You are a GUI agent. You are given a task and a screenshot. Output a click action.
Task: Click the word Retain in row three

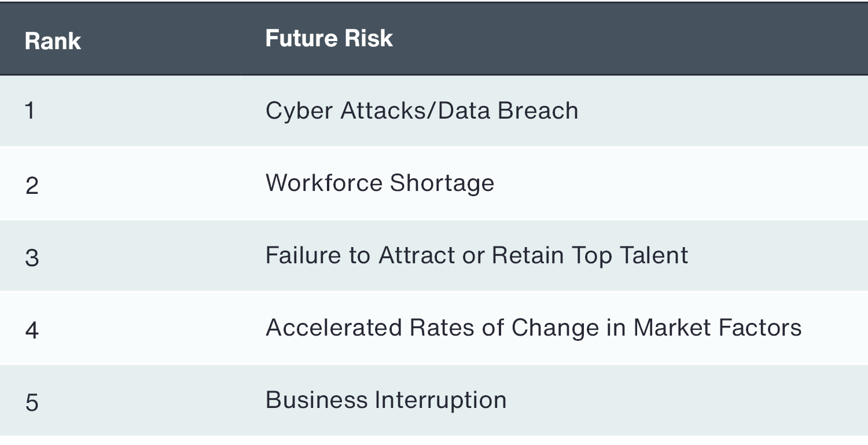click(x=527, y=256)
